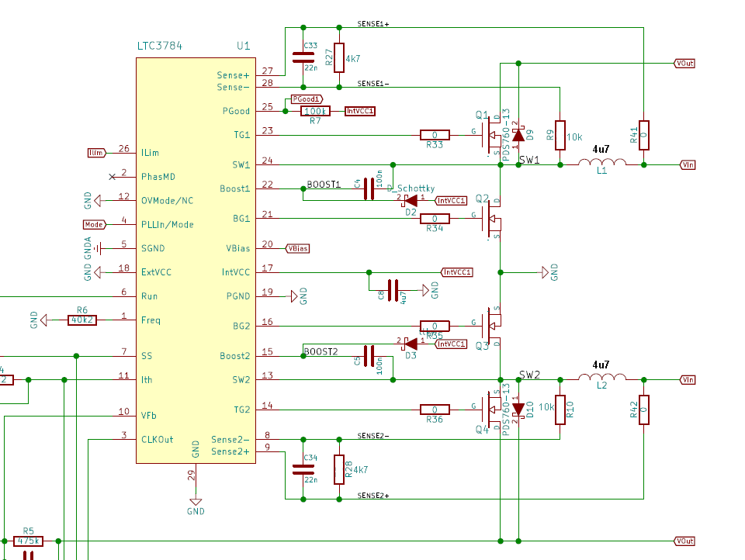The height and width of the screenshot is (560, 745).
Task: Select the C8 4u7 capacitor
Action: pos(393,290)
